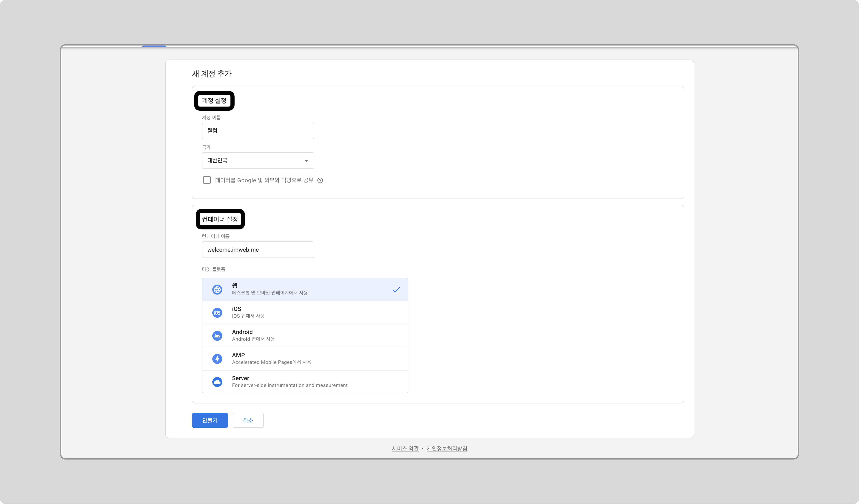
Task: Click the 계정 설정 section title
Action: click(x=214, y=100)
